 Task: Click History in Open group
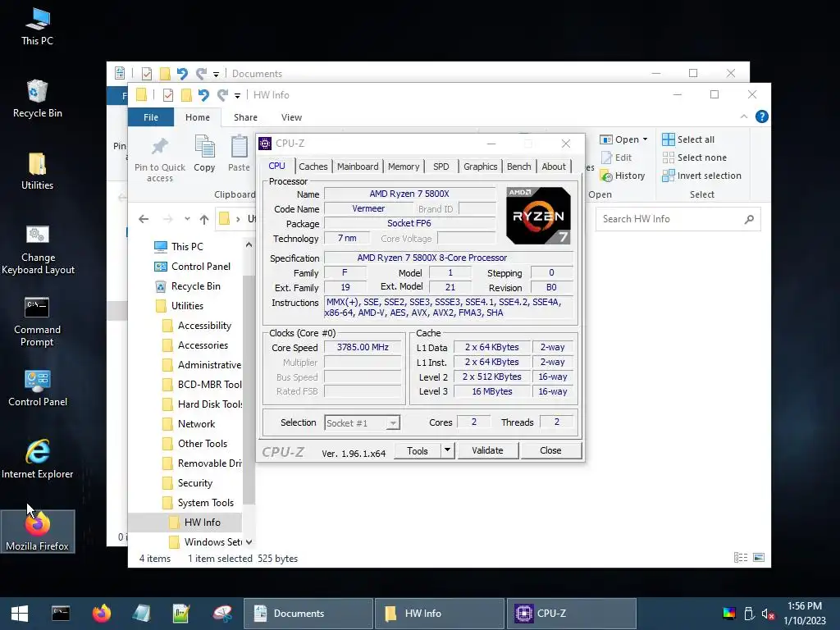coord(623,176)
